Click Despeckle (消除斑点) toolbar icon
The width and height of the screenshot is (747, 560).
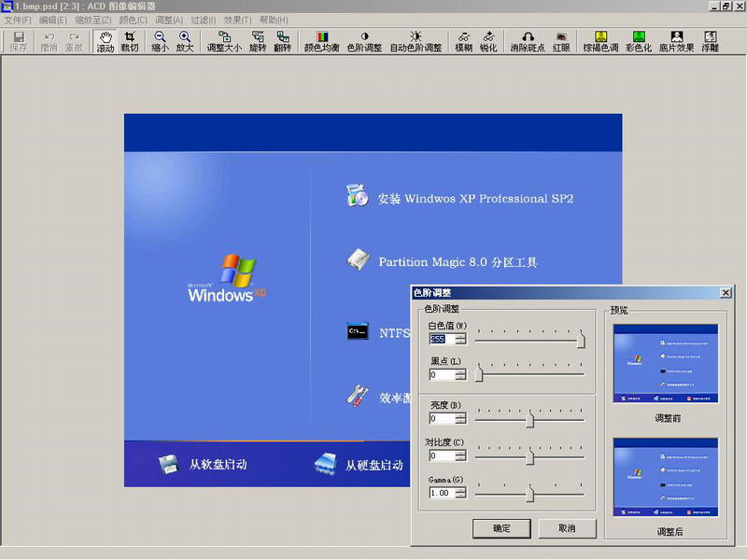pos(528,41)
